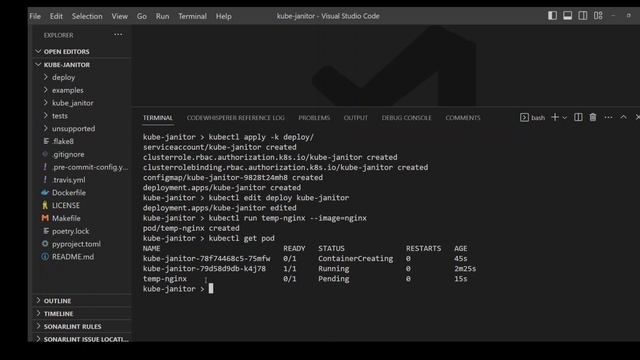Screen dimensions: 640x360
Task: Click the temp-nginx pod name
Action: tap(165, 279)
